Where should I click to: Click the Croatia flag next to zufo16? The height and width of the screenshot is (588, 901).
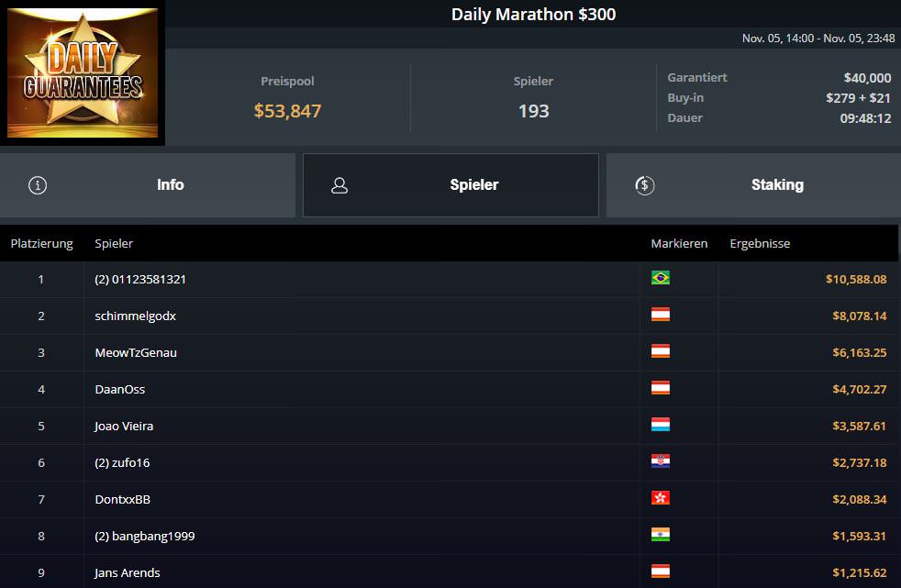pos(660,461)
